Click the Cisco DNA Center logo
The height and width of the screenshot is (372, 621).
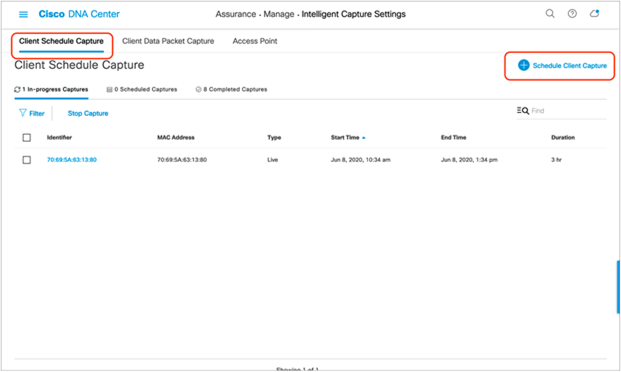(79, 14)
